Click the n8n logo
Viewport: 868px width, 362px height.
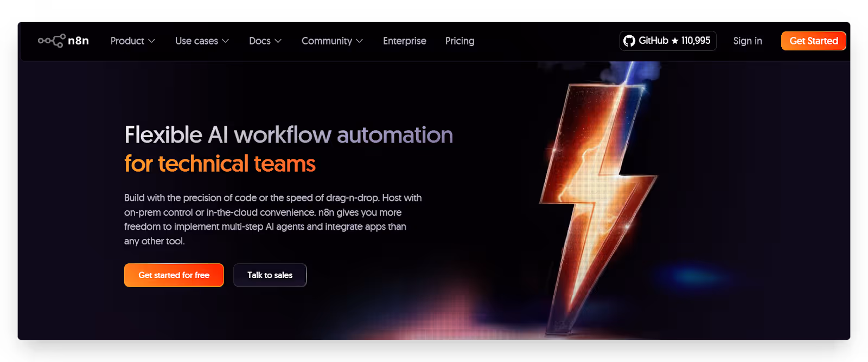coord(63,41)
